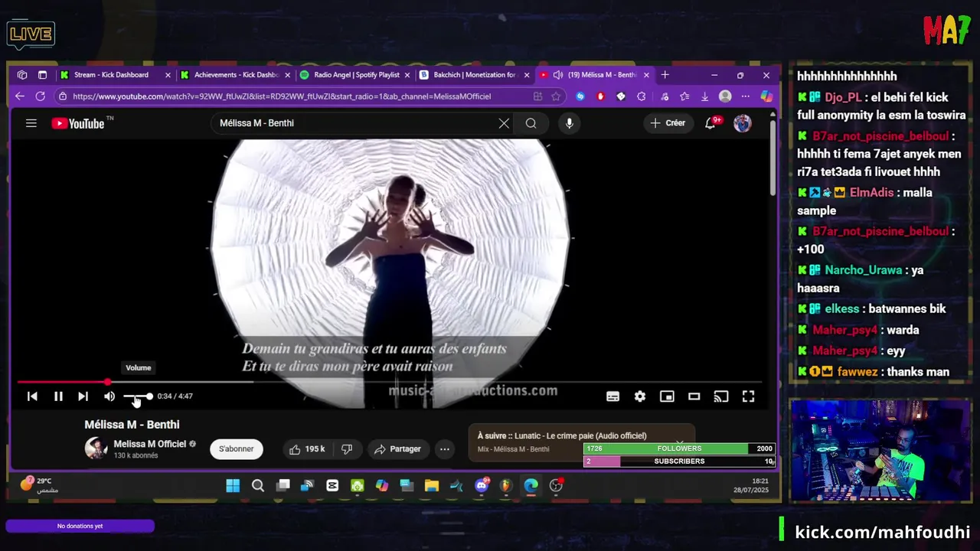Viewport: 980px width, 551px height.
Task: Click the Edge icon in the taskbar
Action: [531, 485]
